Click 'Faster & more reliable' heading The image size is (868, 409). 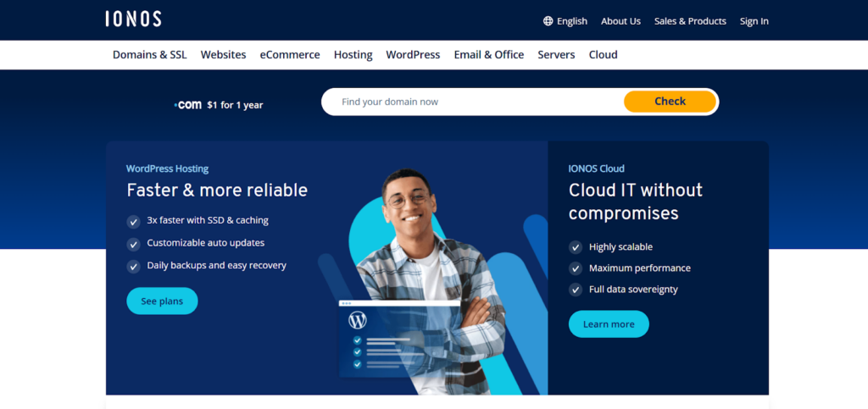coord(217,191)
